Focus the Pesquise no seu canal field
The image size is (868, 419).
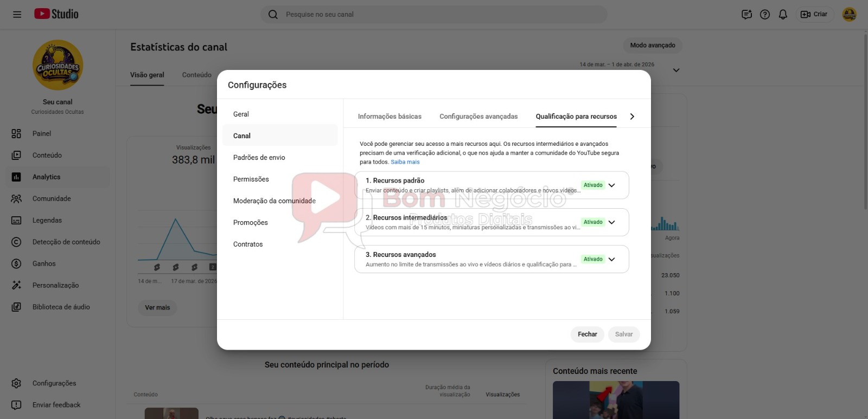pos(434,15)
